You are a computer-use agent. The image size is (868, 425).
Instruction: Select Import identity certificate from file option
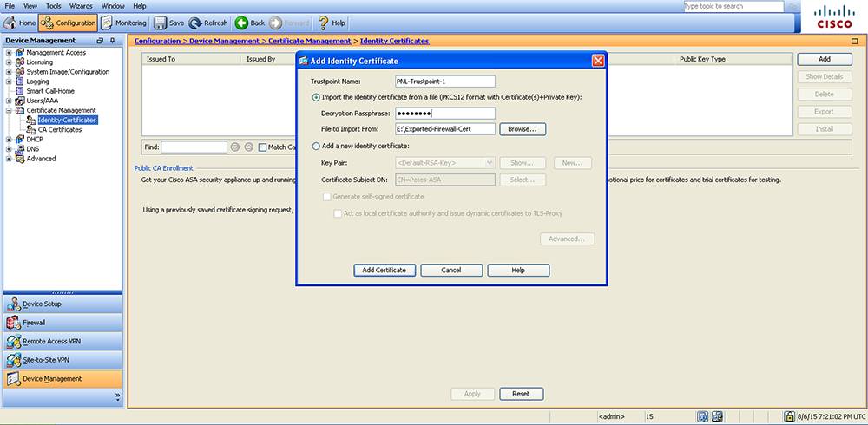[316, 97]
